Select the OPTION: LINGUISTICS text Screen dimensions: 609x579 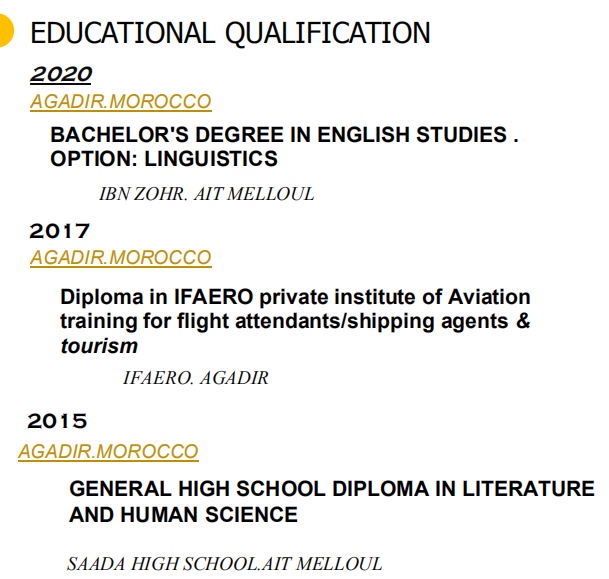(x=164, y=159)
